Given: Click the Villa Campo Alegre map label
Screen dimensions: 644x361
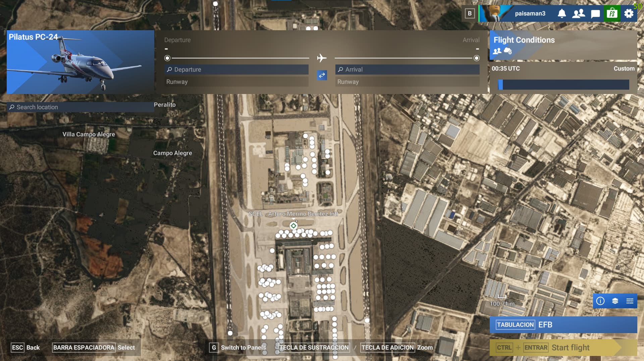Looking at the screenshot, I should pos(89,134).
